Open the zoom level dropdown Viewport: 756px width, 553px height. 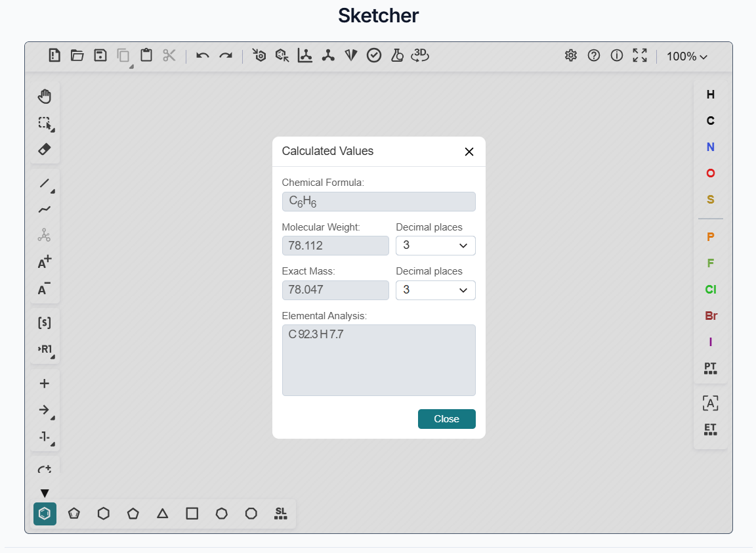pos(686,56)
